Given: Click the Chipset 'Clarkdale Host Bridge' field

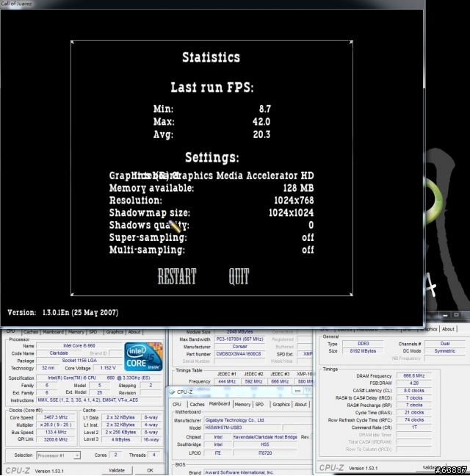Looking at the screenshot, I should pos(265,437).
